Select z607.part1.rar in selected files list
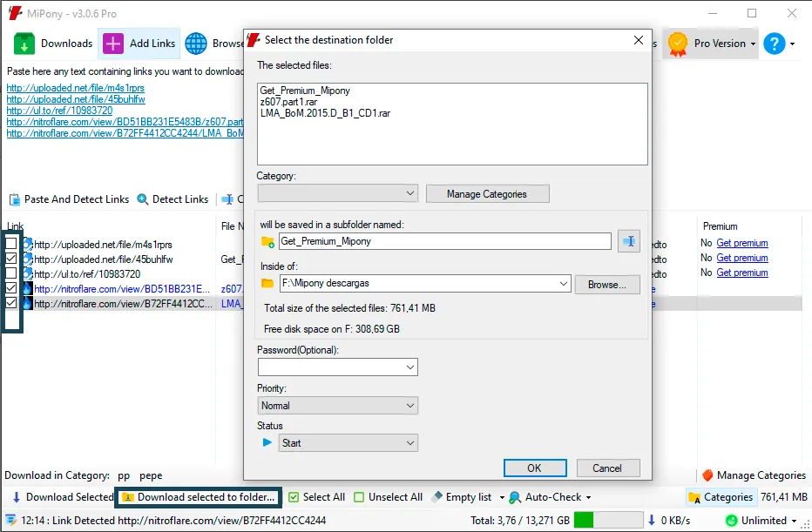 click(288, 102)
